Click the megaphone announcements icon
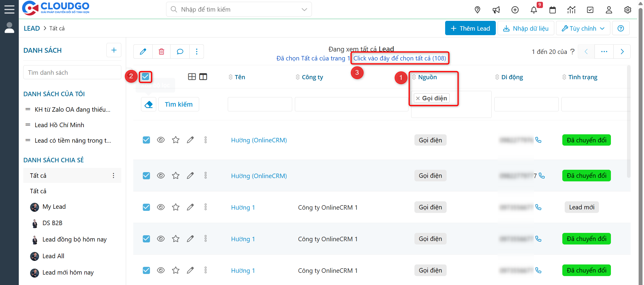Screen dimensions: 644x285 point(496,10)
